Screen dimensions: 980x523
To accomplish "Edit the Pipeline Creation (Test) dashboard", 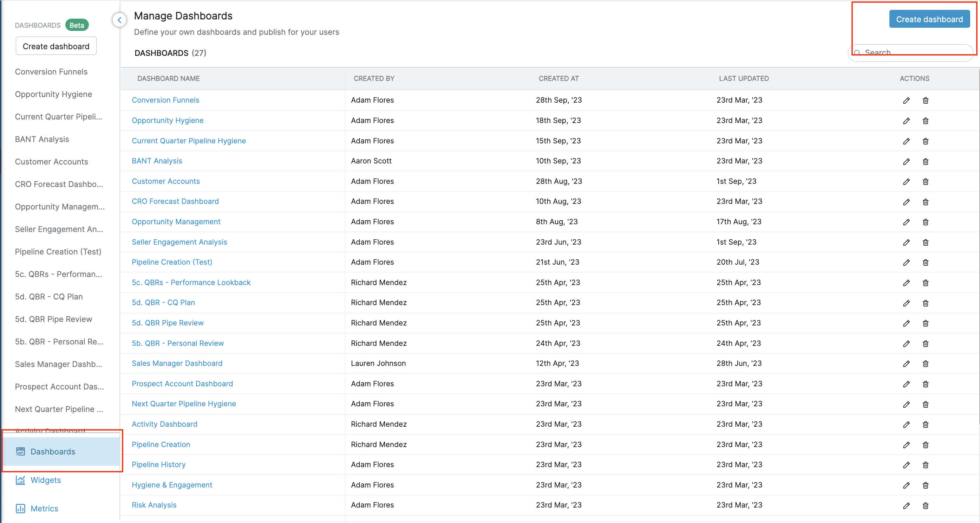I will [907, 262].
